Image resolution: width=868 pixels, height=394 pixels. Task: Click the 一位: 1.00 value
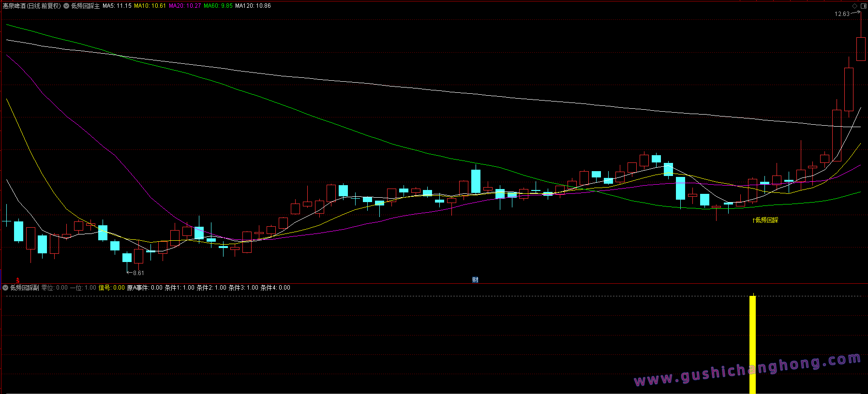[x=83, y=288]
